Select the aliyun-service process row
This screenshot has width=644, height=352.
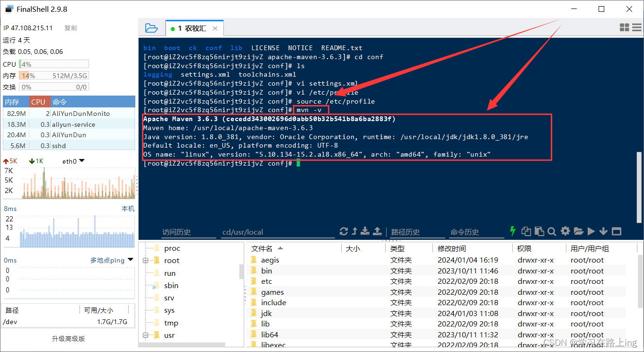point(69,124)
